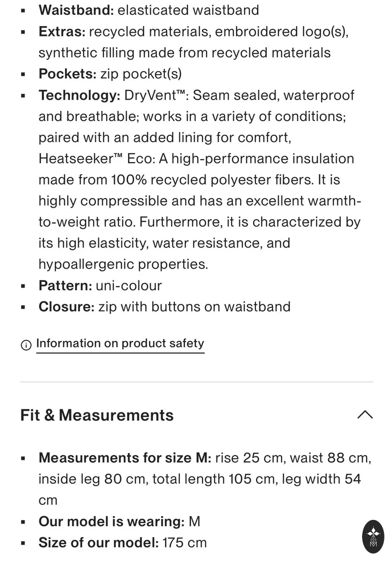Click the uni-colour pattern value

tap(129, 286)
